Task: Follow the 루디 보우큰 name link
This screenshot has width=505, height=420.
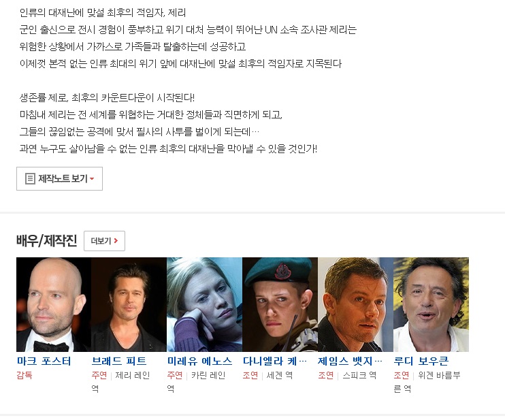Action: click(x=421, y=361)
